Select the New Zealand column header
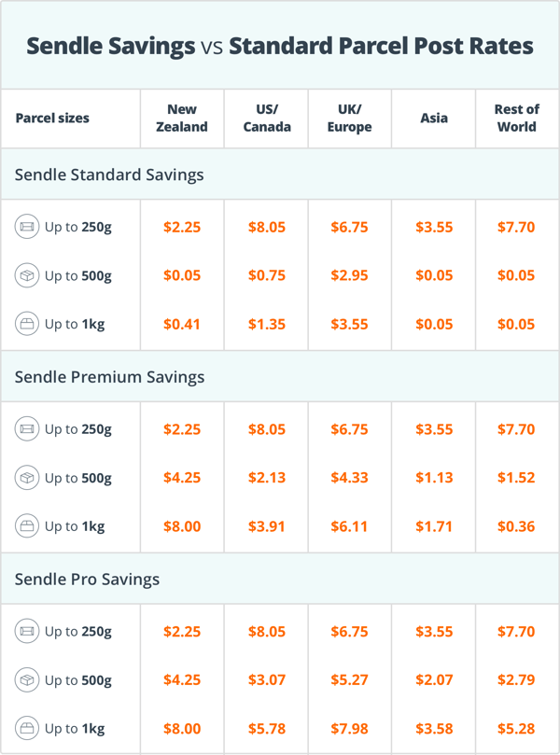560x755 pixels. pos(182,118)
